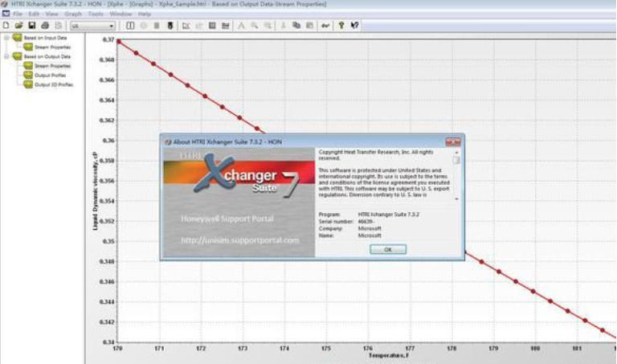The image size is (617, 364).
Task: Click the Copy toolbar icon
Action: (296, 26)
